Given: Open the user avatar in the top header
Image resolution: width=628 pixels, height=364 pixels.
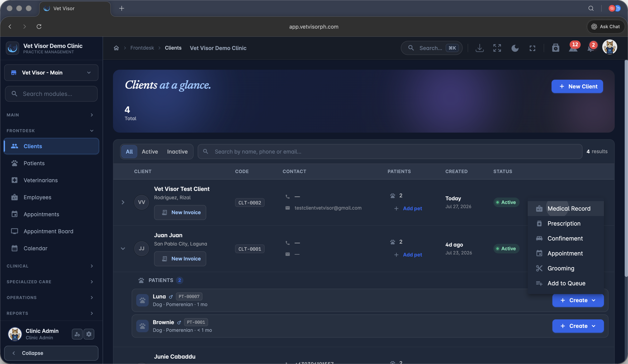Looking at the screenshot, I should click(x=610, y=47).
